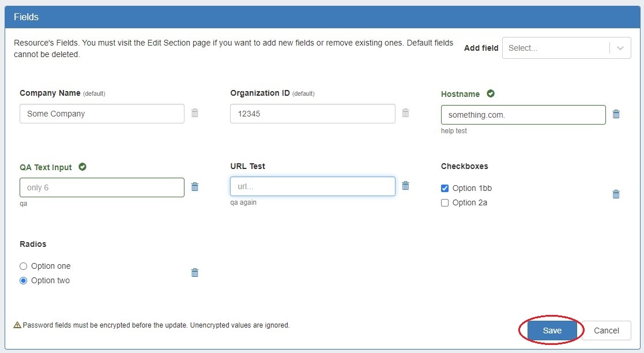Click green checkmark icon beside QA Text Input
The width and height of the screenshot is (644, 353).
(x=82, y=167)
